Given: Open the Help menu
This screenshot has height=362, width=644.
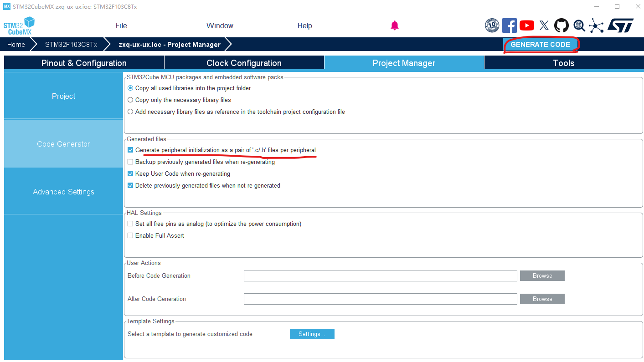Looking at the screenshot, I should [304, 25].
